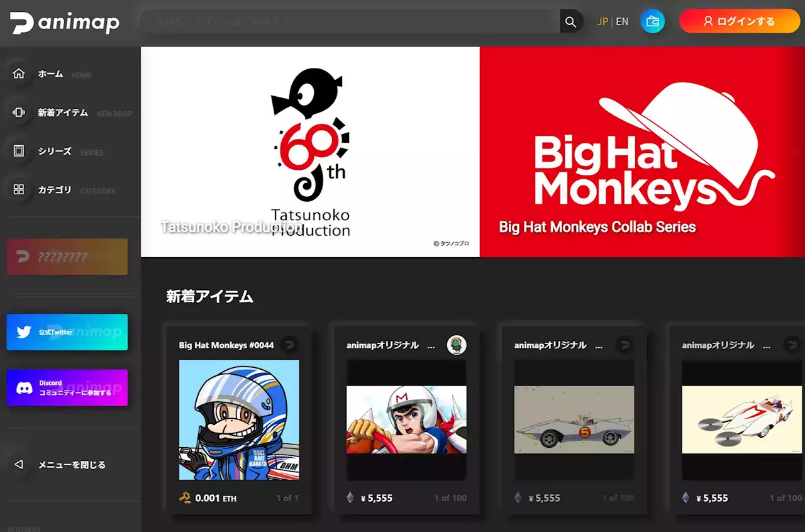Click the user icon in login button
805x532 pixels.
pos(708,21)
